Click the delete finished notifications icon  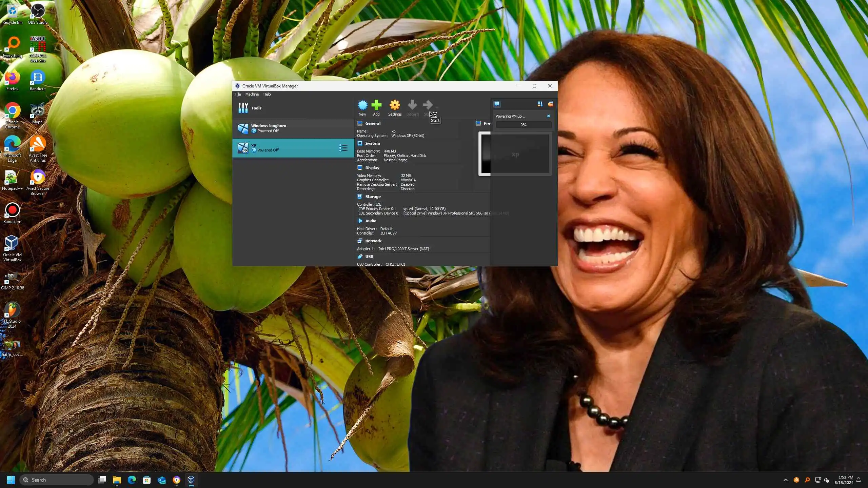[550, 104]
